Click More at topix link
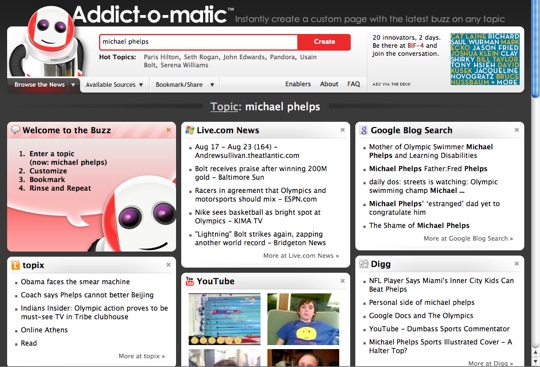 point(142,356)
